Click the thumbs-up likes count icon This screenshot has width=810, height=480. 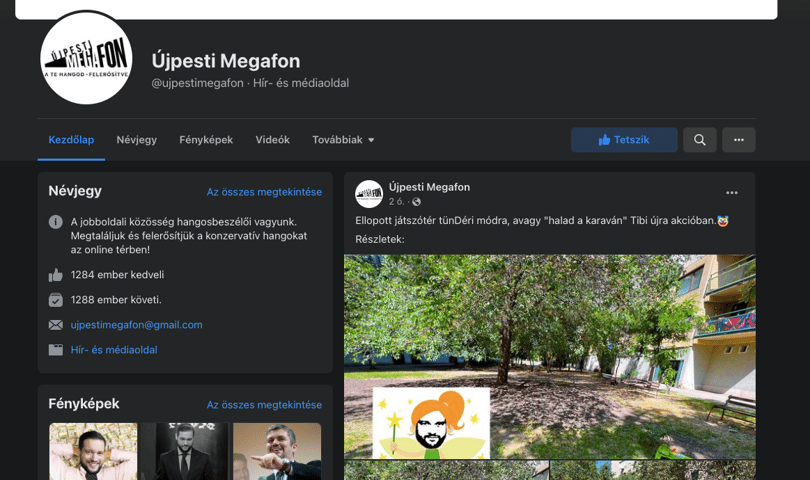point(56,275)
